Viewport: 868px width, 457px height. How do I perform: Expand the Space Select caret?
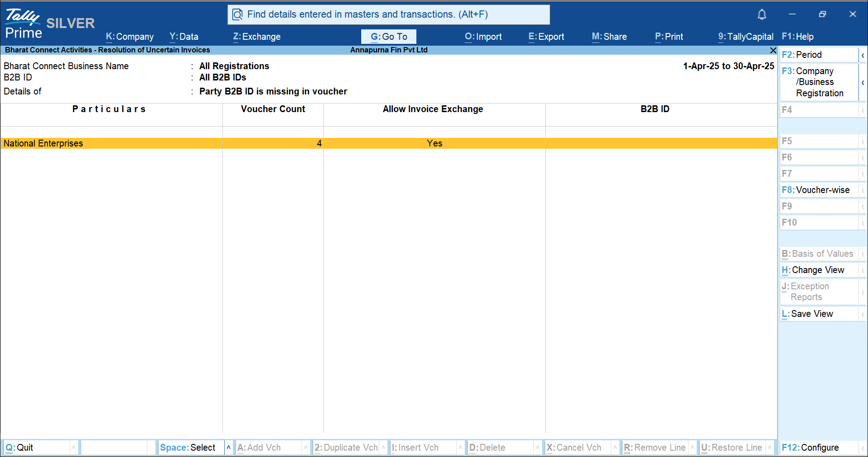point(228,448)
